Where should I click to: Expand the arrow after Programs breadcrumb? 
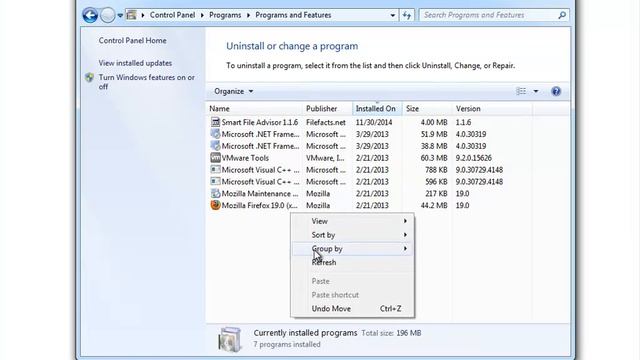pyautogui.click(x=248, y=15)
